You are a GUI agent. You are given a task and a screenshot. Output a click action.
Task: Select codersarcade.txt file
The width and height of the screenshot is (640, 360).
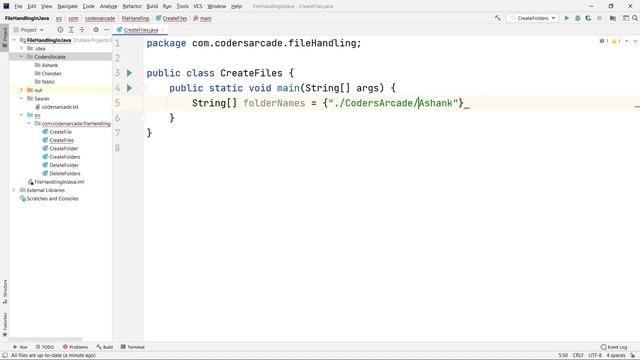coord(60,107)
